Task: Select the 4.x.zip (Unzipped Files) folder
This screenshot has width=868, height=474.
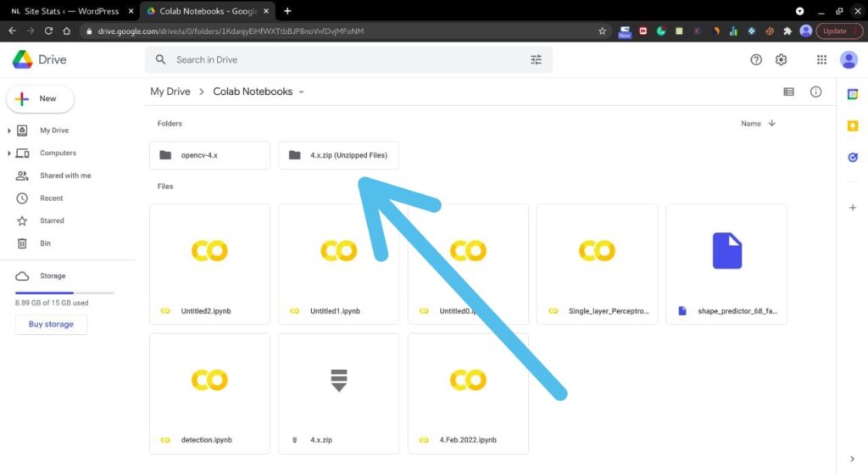Action: [x=339, y=155]
